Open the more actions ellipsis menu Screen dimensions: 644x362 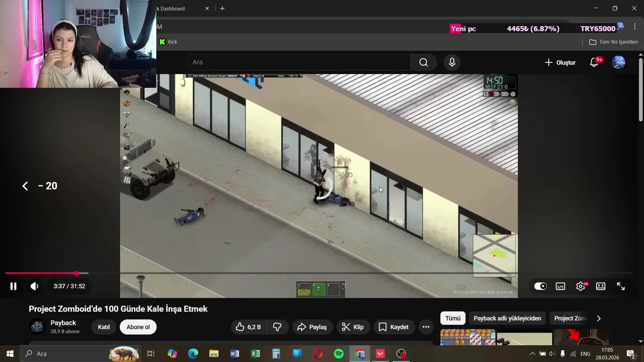[426, 327]
